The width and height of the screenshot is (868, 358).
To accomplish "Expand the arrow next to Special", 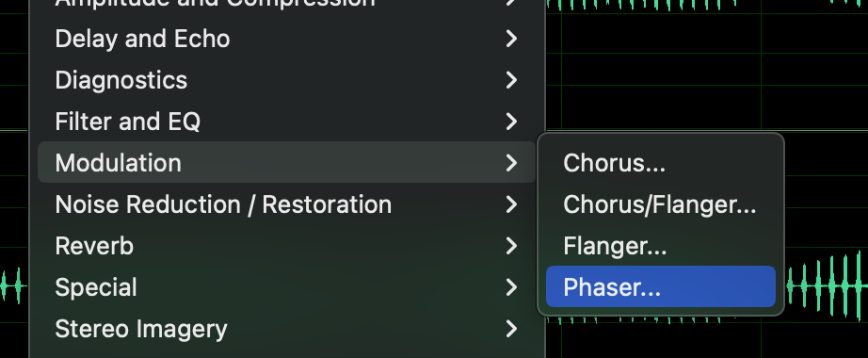I will point(511,287).
